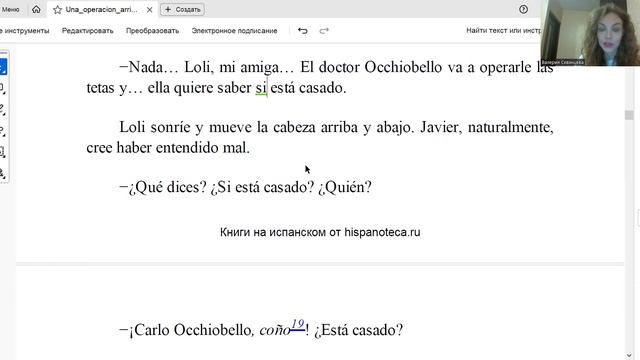
Task: Click the italic word coño
Action: [275, 330]
